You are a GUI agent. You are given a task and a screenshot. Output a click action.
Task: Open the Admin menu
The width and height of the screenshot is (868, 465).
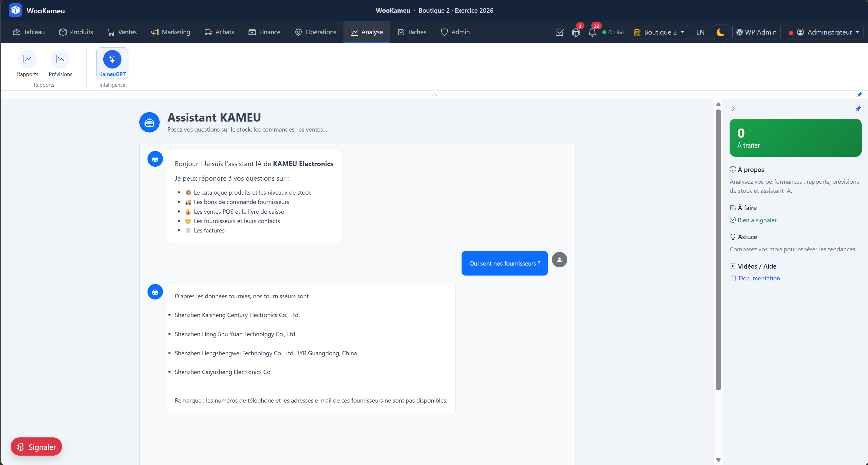tap(456, 32)
